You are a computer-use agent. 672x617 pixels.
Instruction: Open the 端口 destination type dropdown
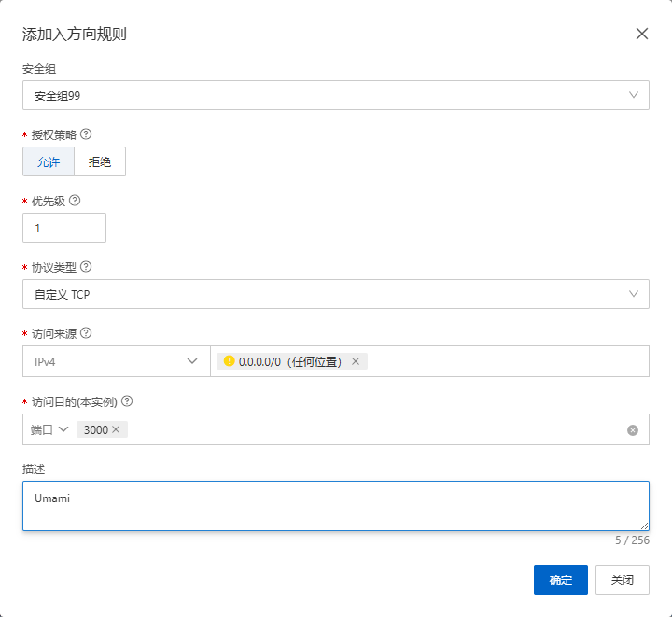pos(49,429)
